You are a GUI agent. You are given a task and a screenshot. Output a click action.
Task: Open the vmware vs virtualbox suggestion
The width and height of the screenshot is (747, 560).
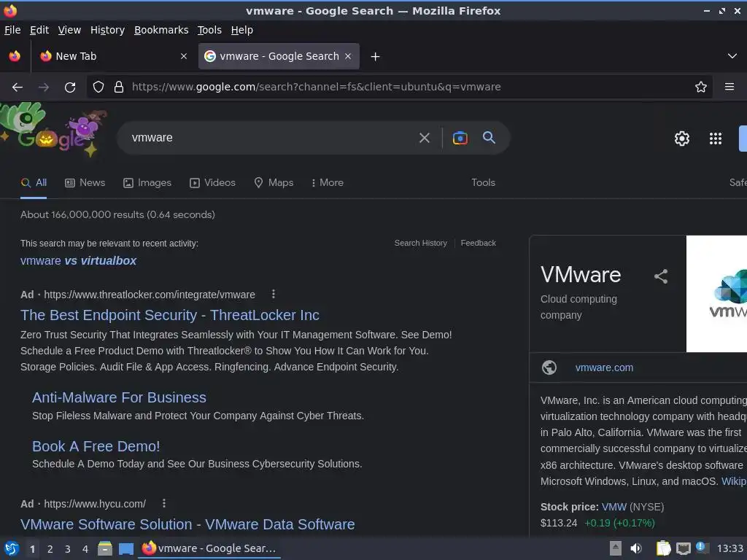click(x=79, y=261)
